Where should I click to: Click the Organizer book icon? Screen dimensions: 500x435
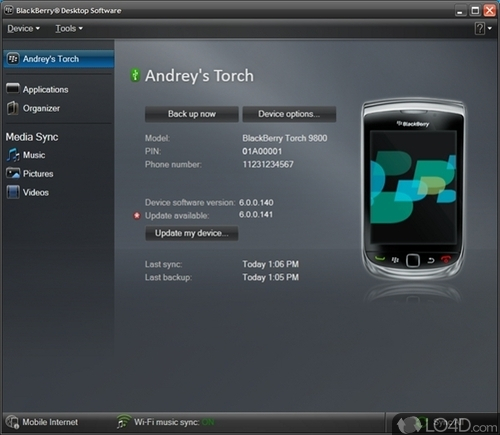13,108
